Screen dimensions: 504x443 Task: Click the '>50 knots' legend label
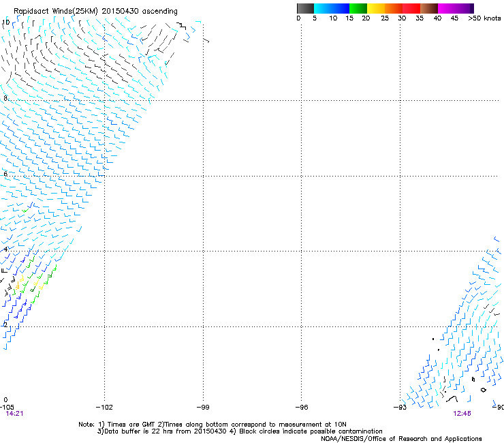[x=484, y=18]
